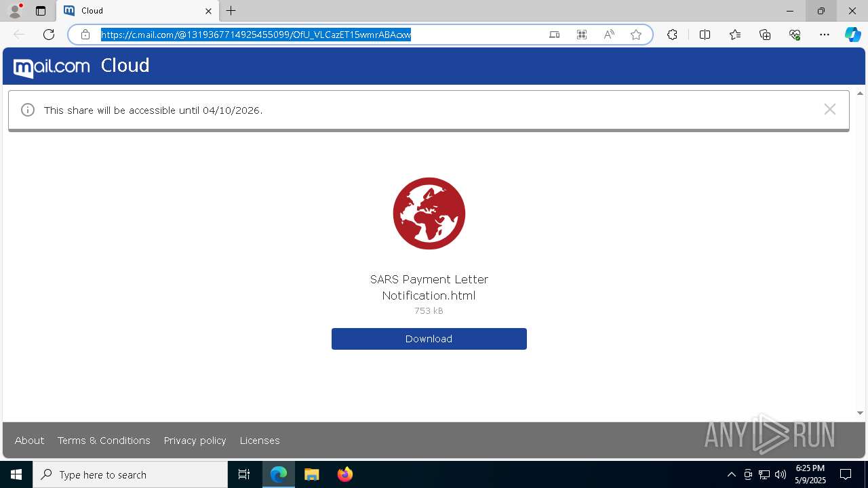This screenshot has height=488, width=868.
Task: Open the Collections icon
Action: pyautogui.click(x=765, y=35)
